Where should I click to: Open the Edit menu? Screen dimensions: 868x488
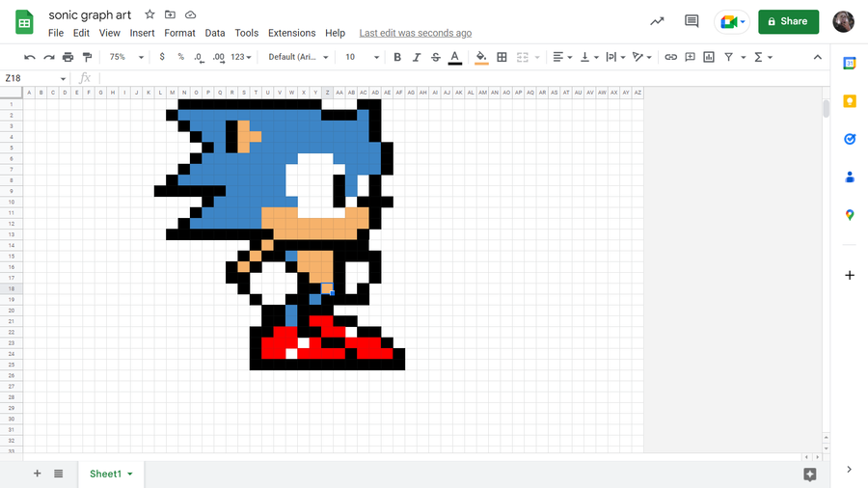coord(81,33)
